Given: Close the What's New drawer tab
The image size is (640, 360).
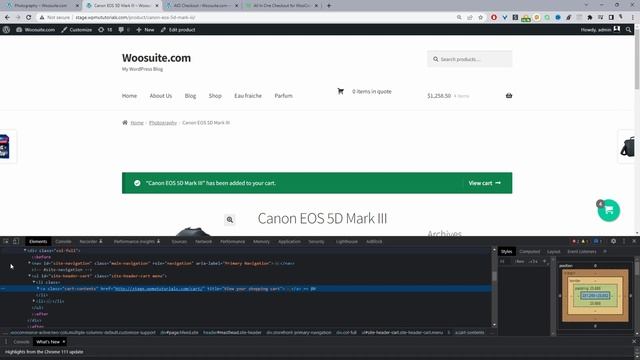Looking at the screenshot, I should [x=64, y=342].
